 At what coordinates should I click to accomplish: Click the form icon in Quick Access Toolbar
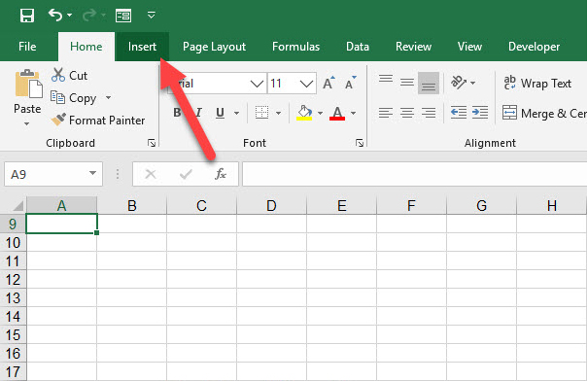click(123, 16)
